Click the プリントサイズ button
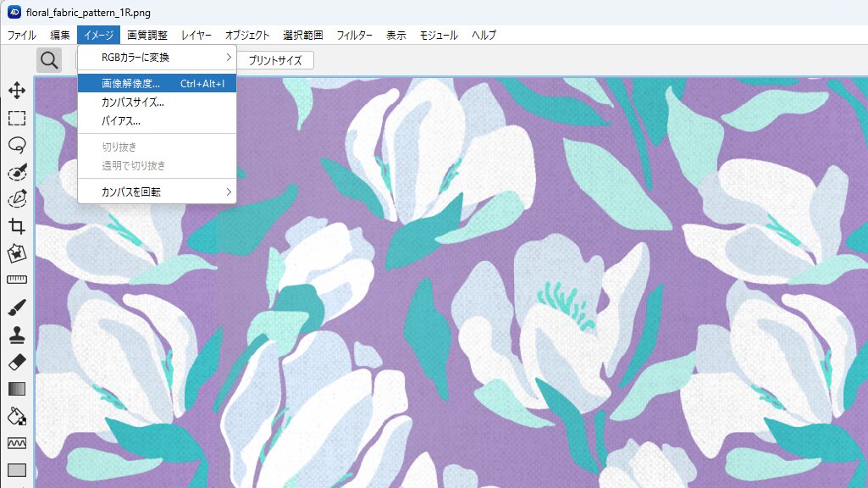 click(275, 60)
